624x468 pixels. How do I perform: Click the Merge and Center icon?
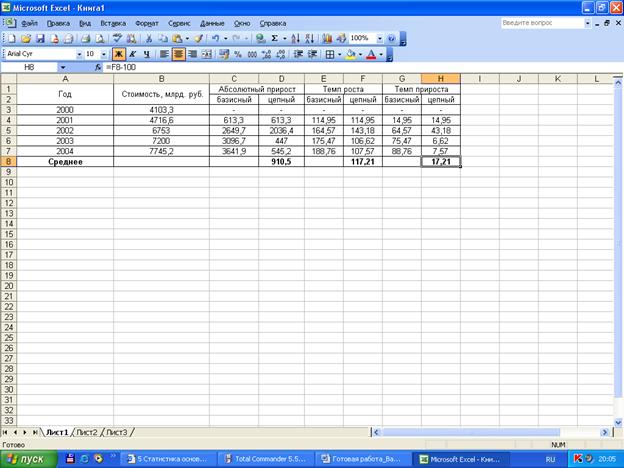(x=208, y=54)
